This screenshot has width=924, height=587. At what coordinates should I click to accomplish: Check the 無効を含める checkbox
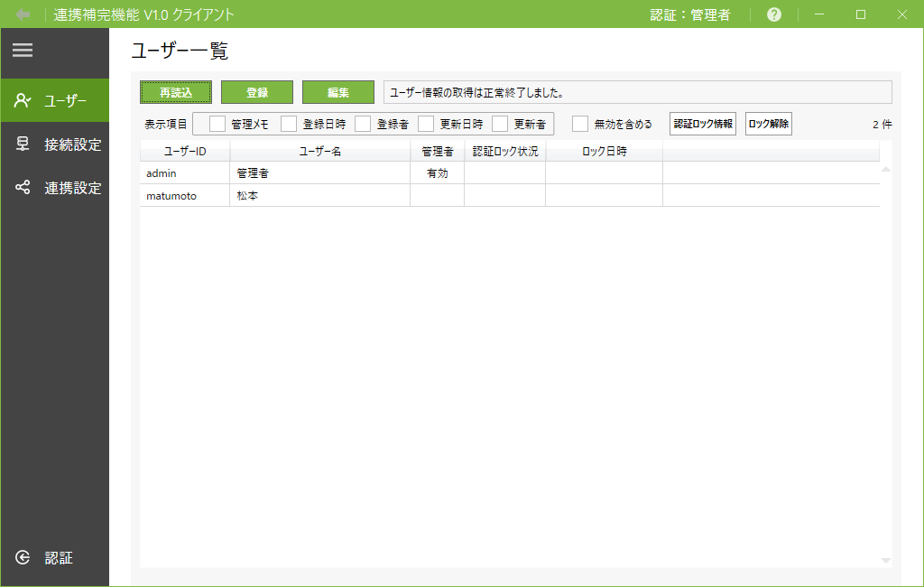580,124
